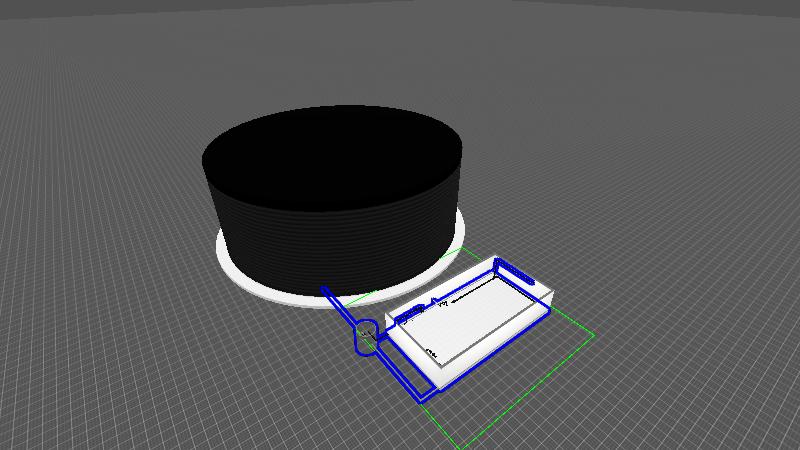Click empty grid floor in the upper-left area
Image resolution: width=800 pixels, height=450 pixels.
tap(100, 80)
